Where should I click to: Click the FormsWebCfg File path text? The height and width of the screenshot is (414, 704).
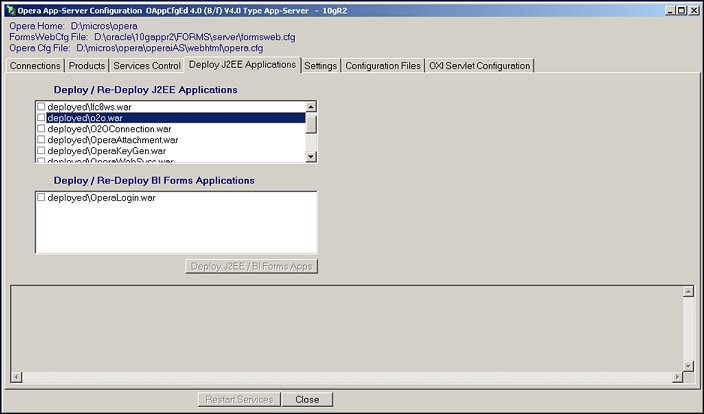(x=195, y=37)
